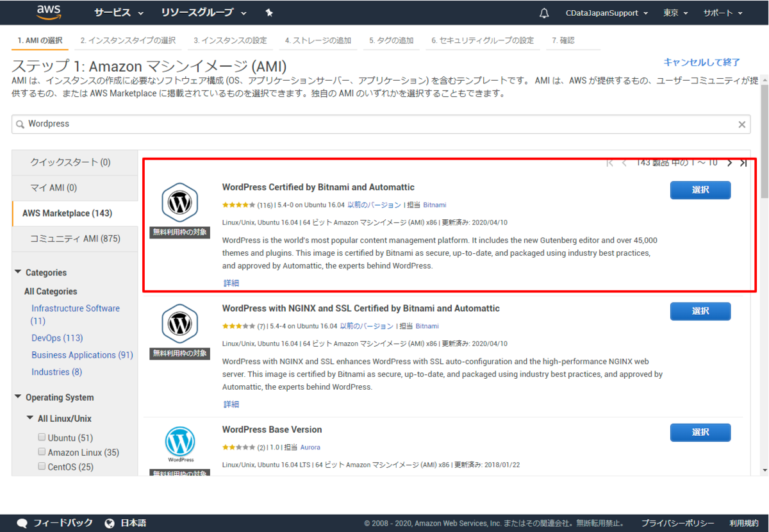Open CDataJapanSupport account dropdown
769x532 pixels.
coord(607,13)
